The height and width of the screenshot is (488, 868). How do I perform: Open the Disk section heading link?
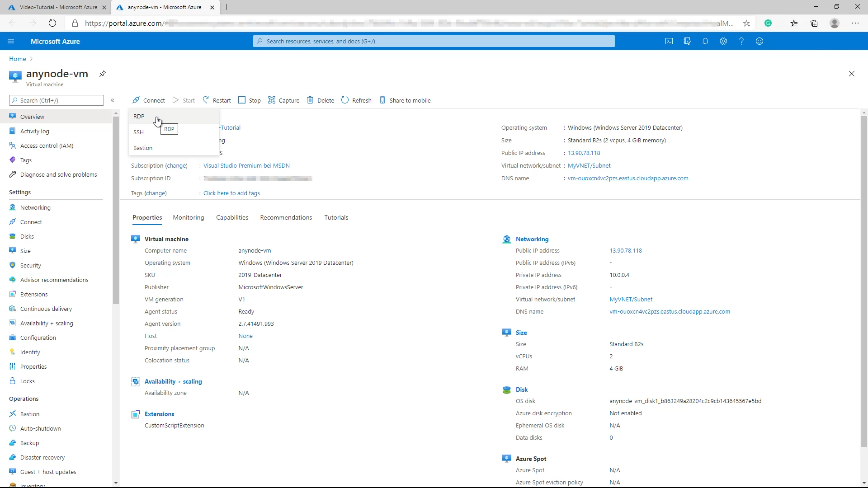pos(522,389)
